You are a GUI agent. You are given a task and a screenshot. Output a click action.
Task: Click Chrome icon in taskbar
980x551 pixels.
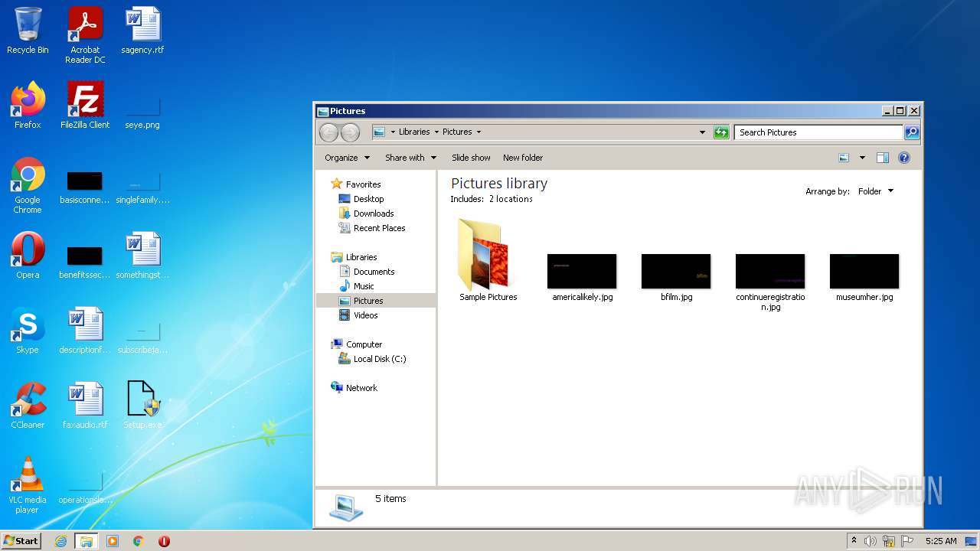point(138,541)
